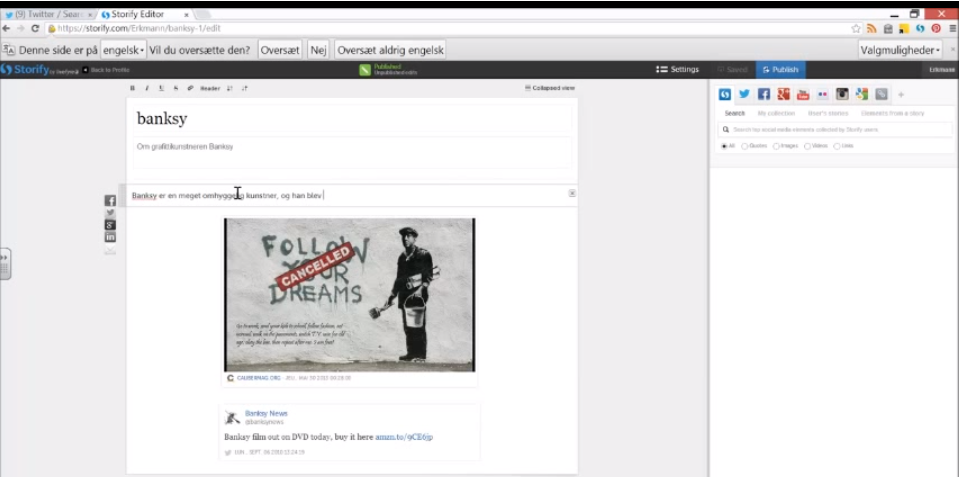Image resolution: width=959 pixels, height=477 pixels.
Task: Apply strikethrough formatting in editor toolbar
Action: (x=176, y=88)
